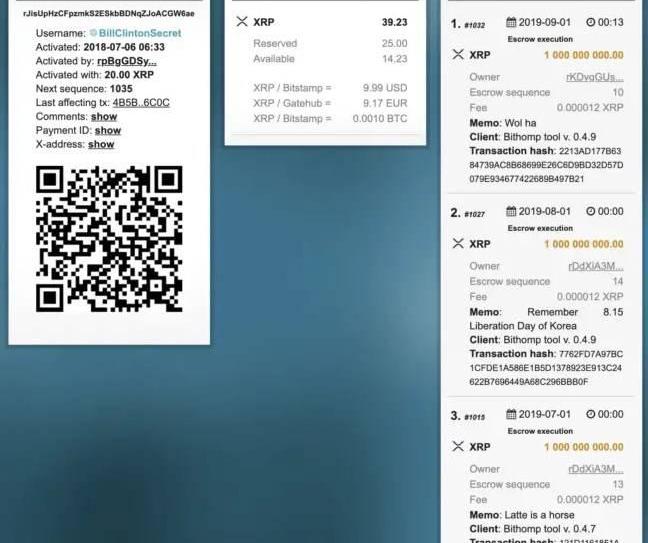
Task: Click the calendar icon next to 2019-07-01
Action: (x=510, y=414)
